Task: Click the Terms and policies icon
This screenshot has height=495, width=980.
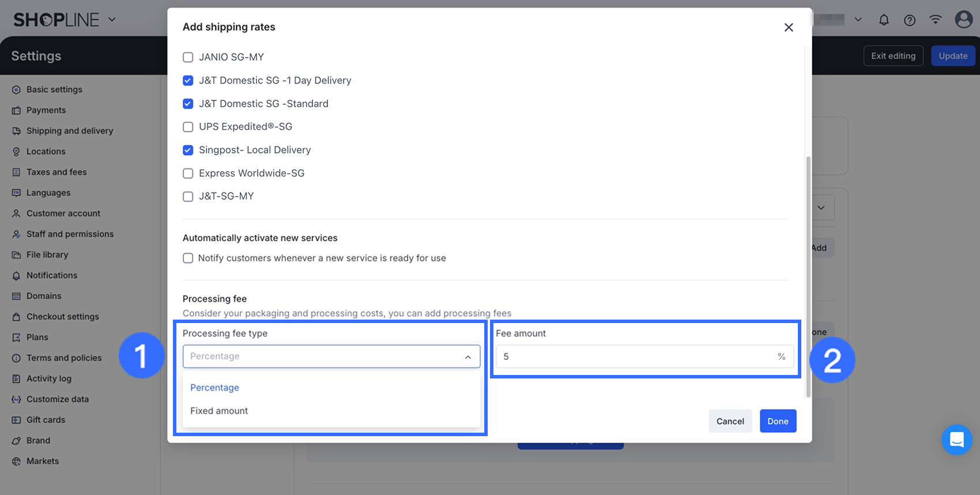Action: (16, 358)
